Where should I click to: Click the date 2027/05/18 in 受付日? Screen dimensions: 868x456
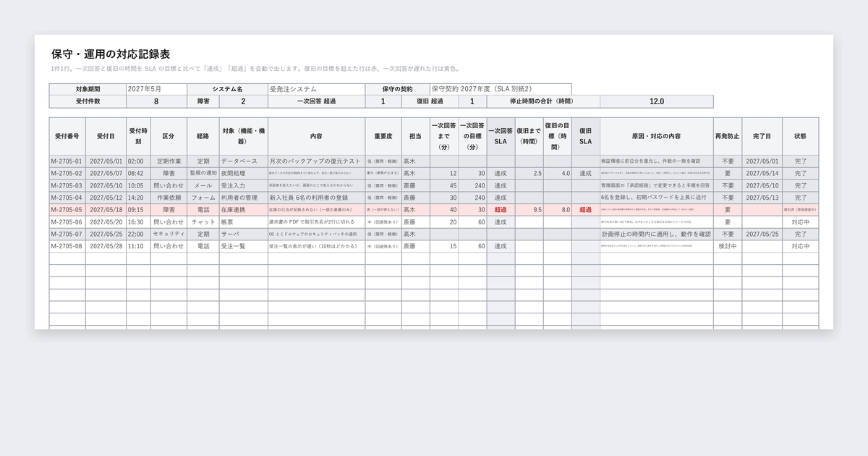[106, 210]
